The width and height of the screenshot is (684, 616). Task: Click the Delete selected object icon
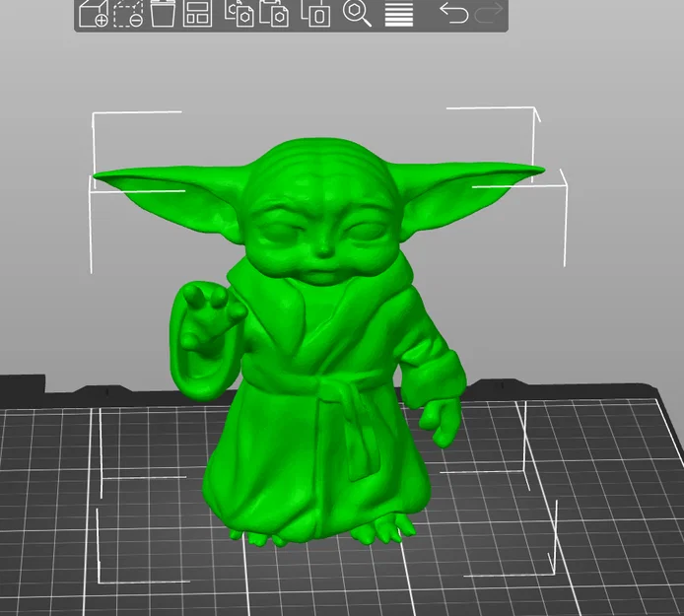[128, 14]
